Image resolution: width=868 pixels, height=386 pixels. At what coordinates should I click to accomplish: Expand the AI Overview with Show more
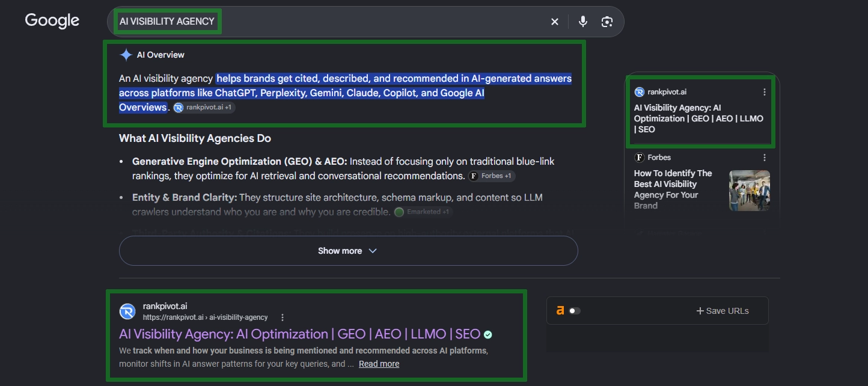click(348, 251)
